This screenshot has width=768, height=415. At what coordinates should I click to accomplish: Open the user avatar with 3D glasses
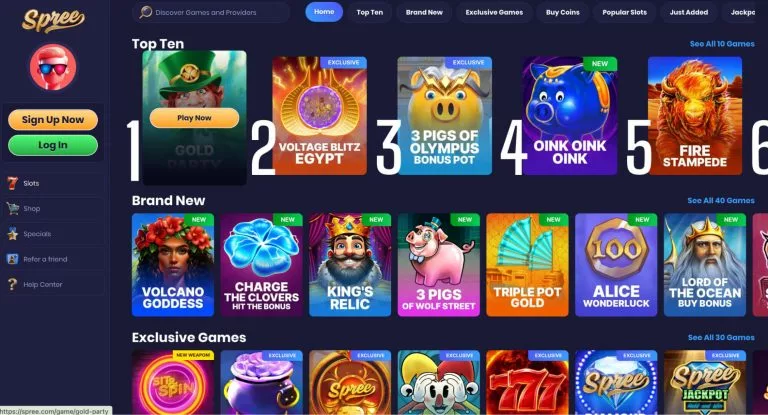(x=53, y=67)
